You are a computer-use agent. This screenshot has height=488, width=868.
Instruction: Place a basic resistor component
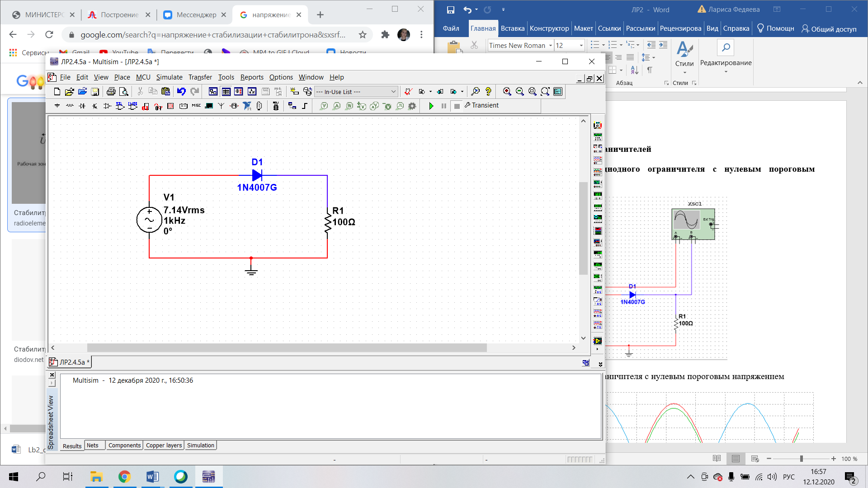tap(70, 106)
